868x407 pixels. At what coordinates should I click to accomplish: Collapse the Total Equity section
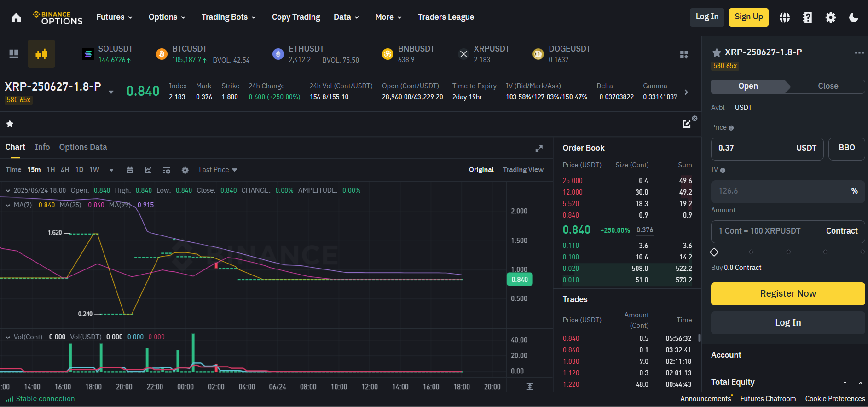click(x=860, y=383)
